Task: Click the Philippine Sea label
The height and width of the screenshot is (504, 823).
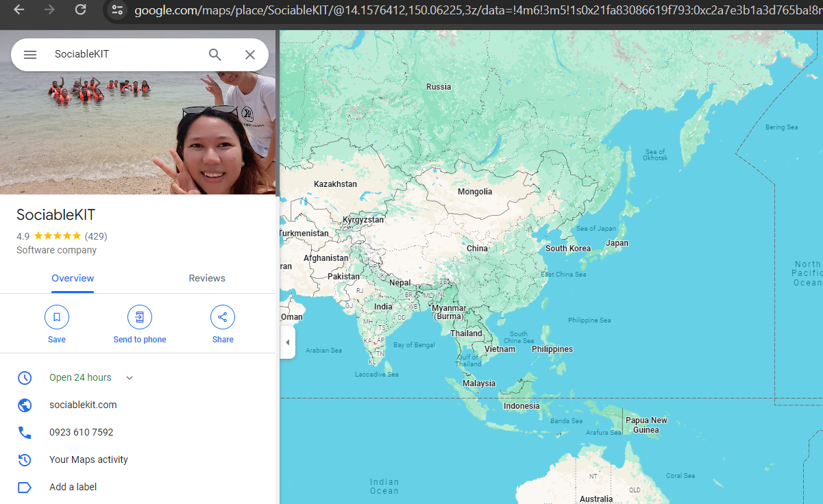Action: 589,320
